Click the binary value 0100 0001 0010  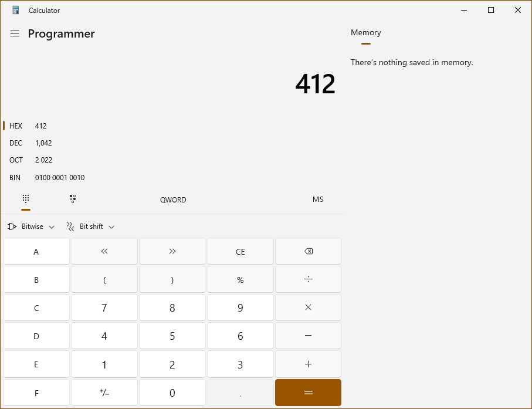pos(60,178)
